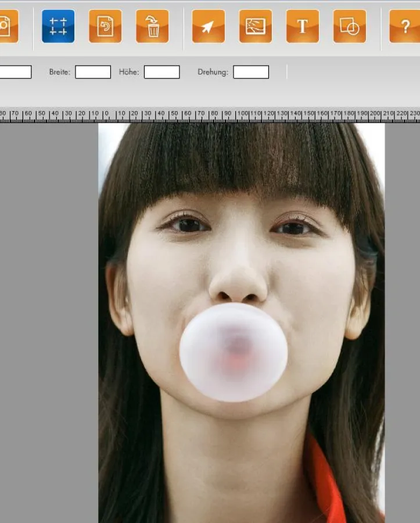Click into the Breite input field

pos(93,72)
